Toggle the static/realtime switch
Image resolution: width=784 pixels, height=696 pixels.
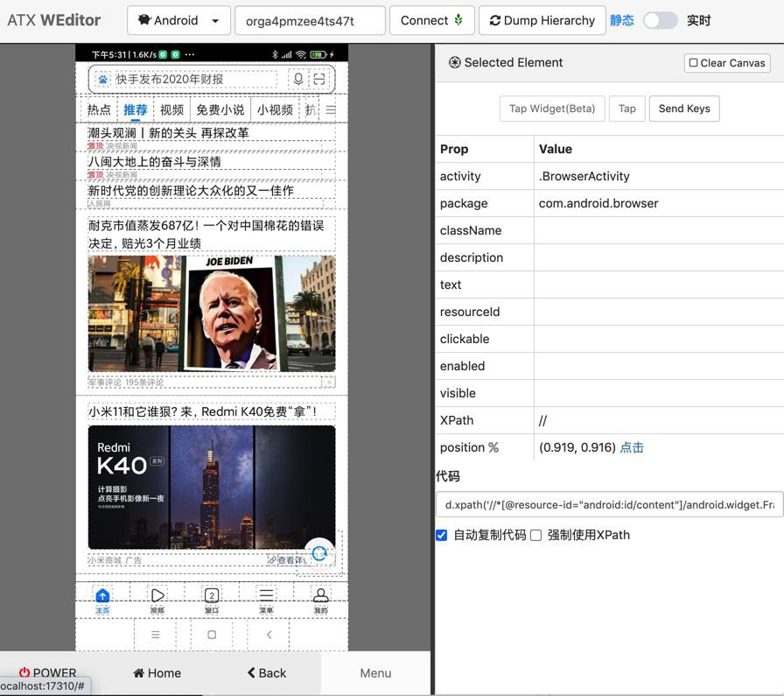tap(660, 20)
